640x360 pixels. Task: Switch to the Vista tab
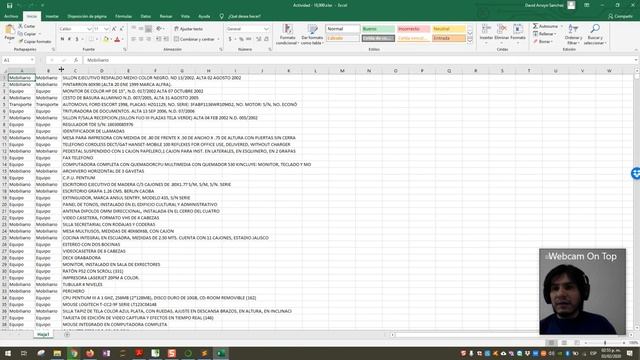[185, 16]
